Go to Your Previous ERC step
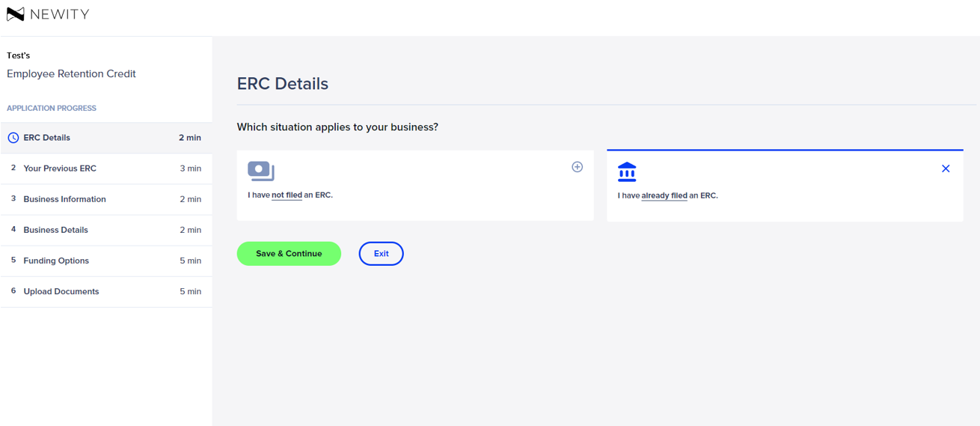Viewport: 980px width, 426px height. tap(106, 168)
